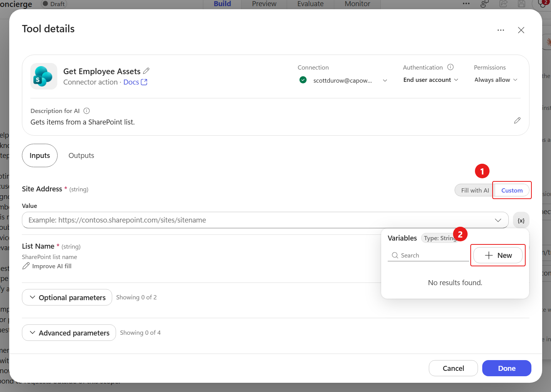Viewport: 551px width, 392px height.
Task: Edit the Get Employee Assets tool name
Action: [146, 71]
